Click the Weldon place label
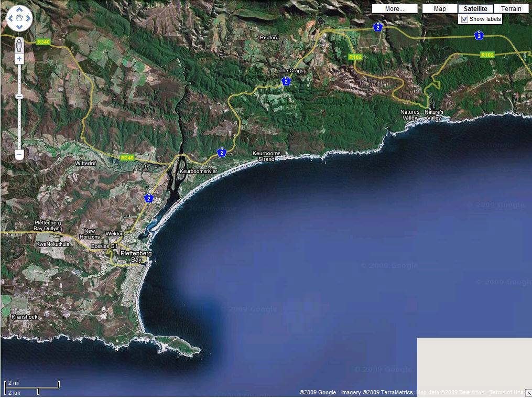 [115, 233]
